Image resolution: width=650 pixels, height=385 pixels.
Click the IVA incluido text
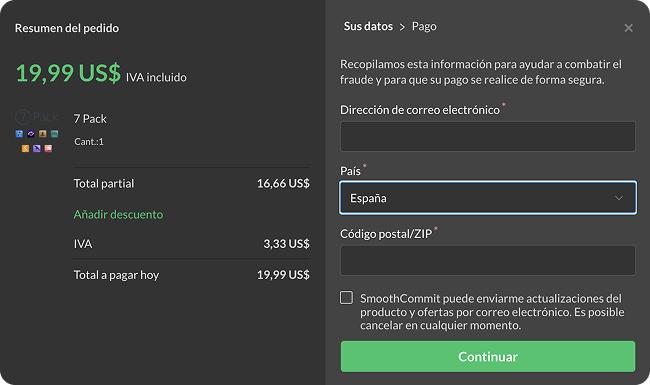tap(156, 77)
